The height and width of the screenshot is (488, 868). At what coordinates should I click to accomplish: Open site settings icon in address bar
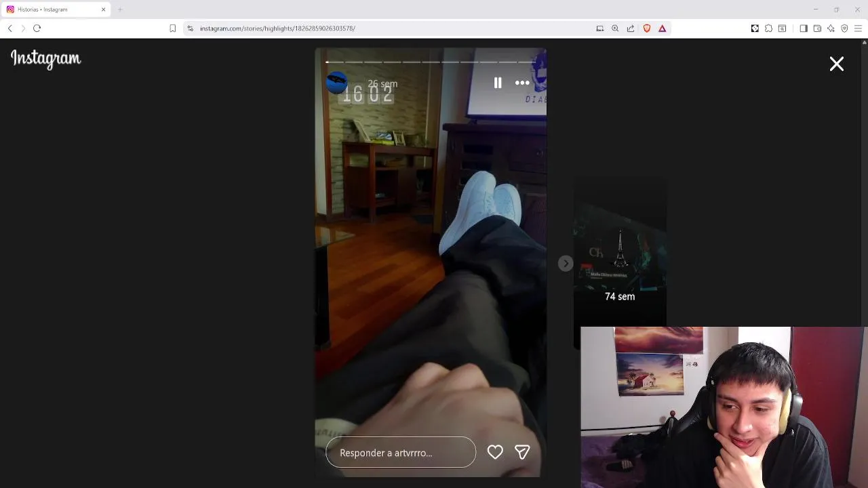pyautogui.click(x=191, y=28)
